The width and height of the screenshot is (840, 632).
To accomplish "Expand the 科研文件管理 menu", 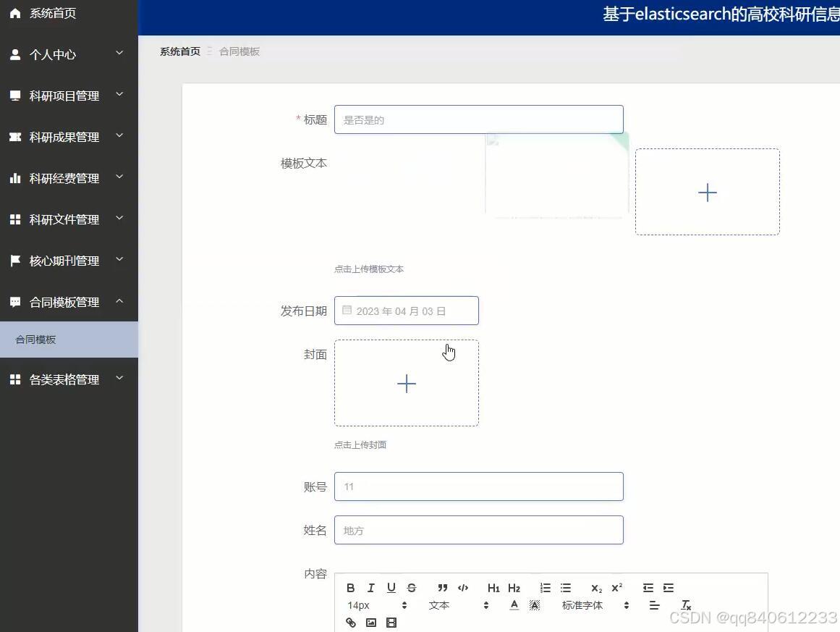I will [69, 219].
